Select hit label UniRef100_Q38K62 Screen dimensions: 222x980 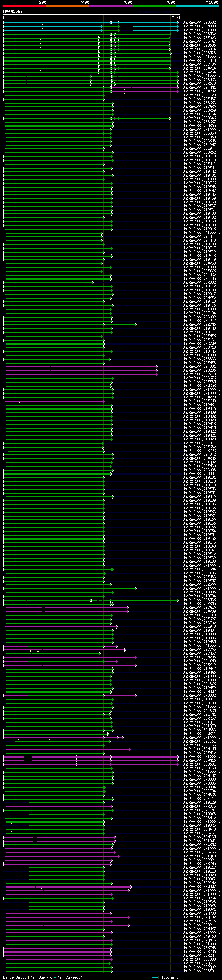199,152
